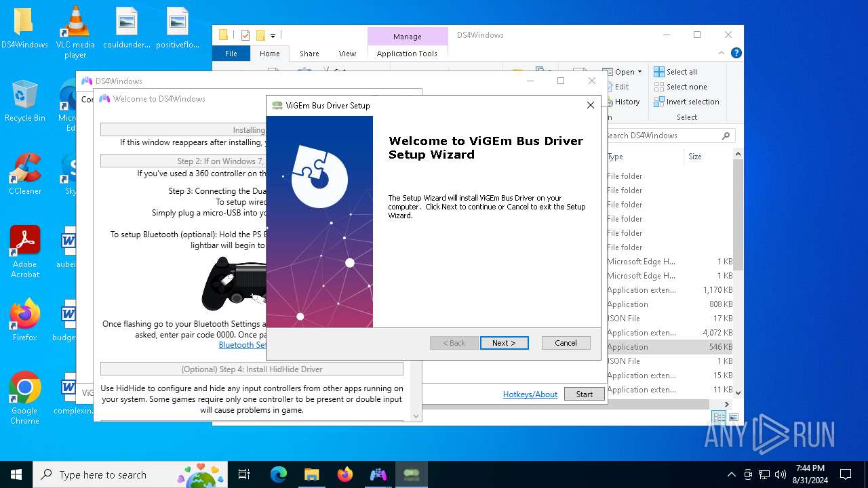This screenshot has height=488, width=868.
Task: Click History in the Explorer ribbon
Action: pyautogui.click(x=624, y=102)
